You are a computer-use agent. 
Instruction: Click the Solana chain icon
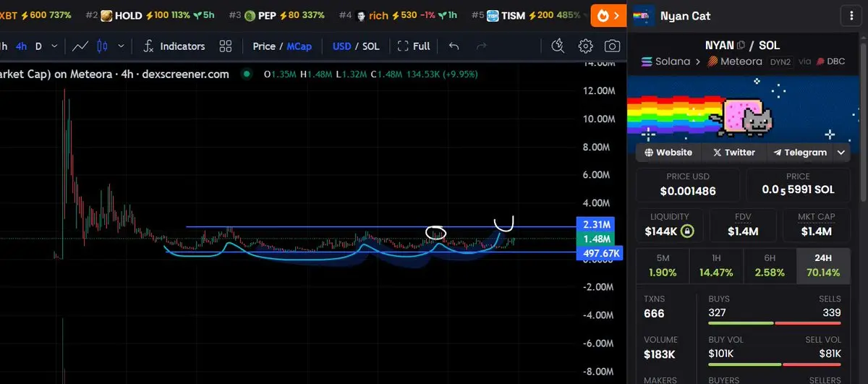click(647, 61)
